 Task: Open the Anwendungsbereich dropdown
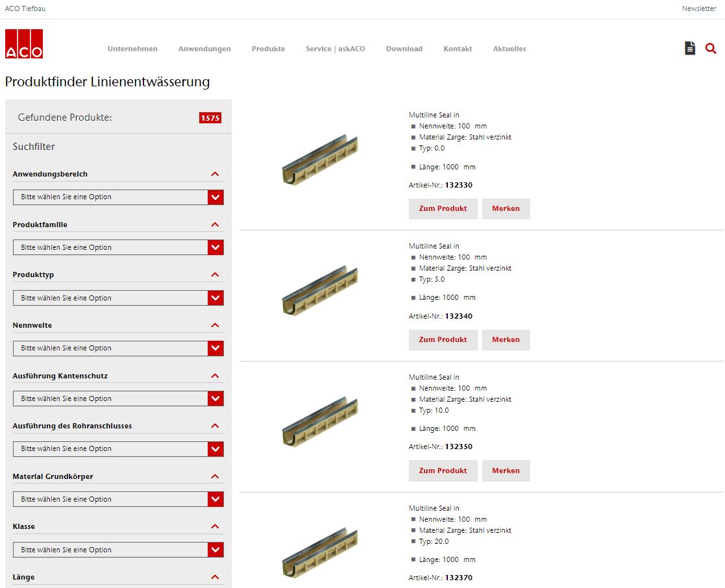coord(118,197)
